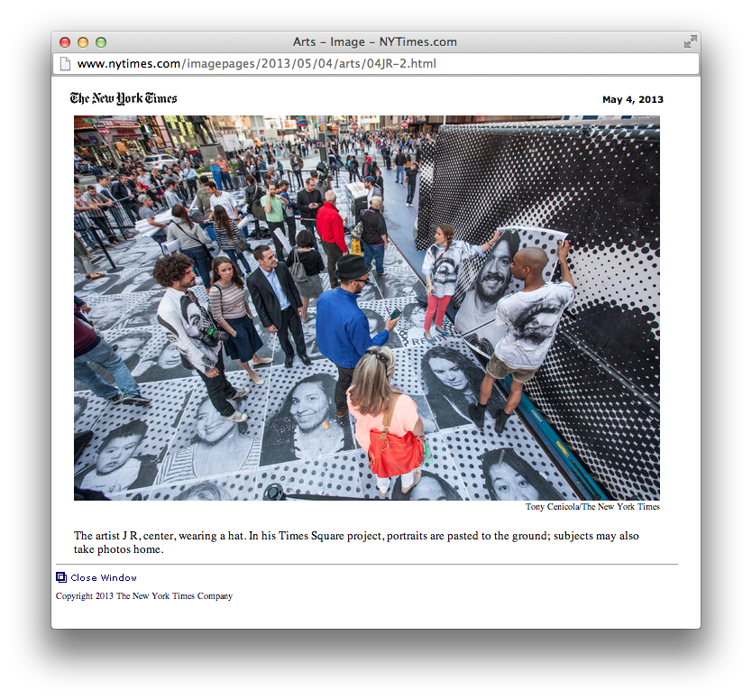Click the green zoom window button

pos(101,42)
